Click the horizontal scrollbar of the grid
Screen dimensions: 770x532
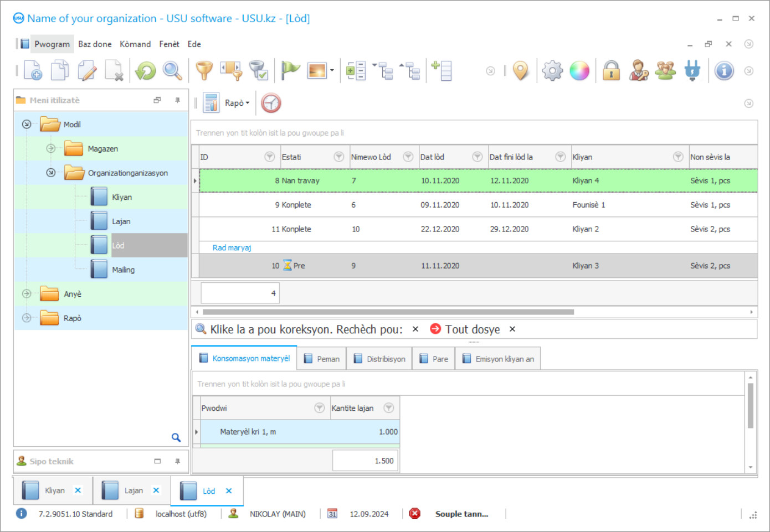(x=388, y=312)
